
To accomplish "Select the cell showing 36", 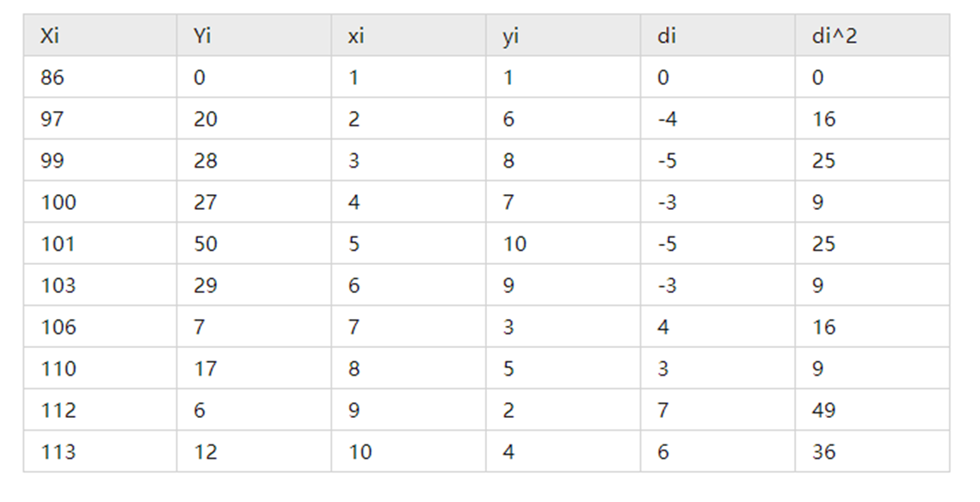I will [x=823, y=452].
